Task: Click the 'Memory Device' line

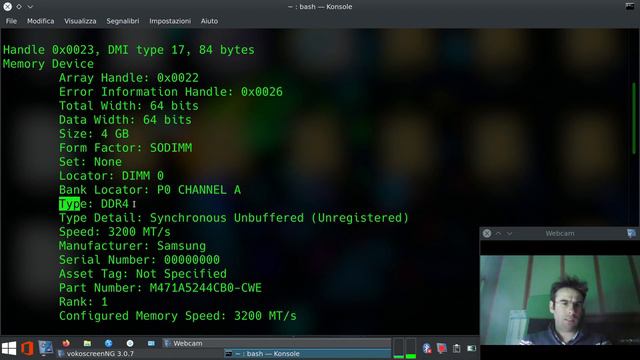Action: (48, 64)
